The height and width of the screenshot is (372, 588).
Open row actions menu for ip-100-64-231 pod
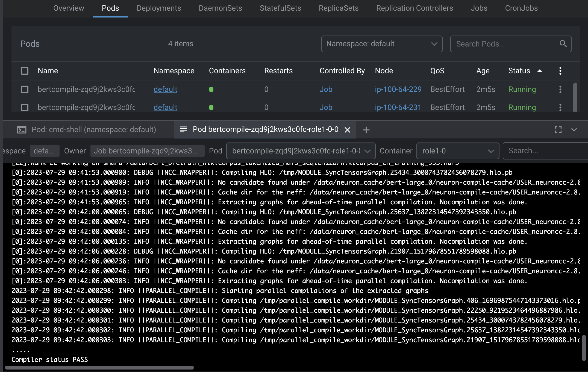560,107
